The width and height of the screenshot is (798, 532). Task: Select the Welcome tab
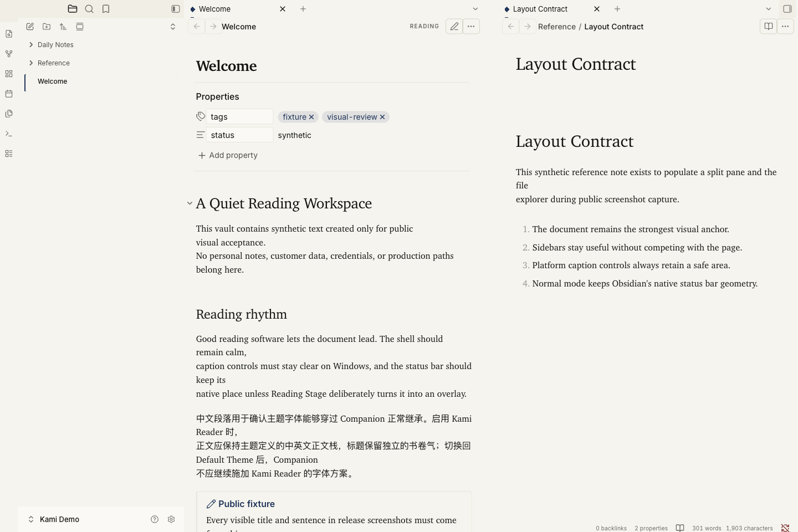[x=238, y=9]
